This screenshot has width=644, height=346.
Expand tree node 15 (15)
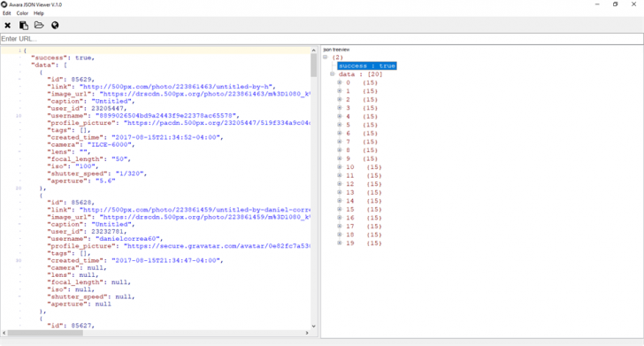340,209
